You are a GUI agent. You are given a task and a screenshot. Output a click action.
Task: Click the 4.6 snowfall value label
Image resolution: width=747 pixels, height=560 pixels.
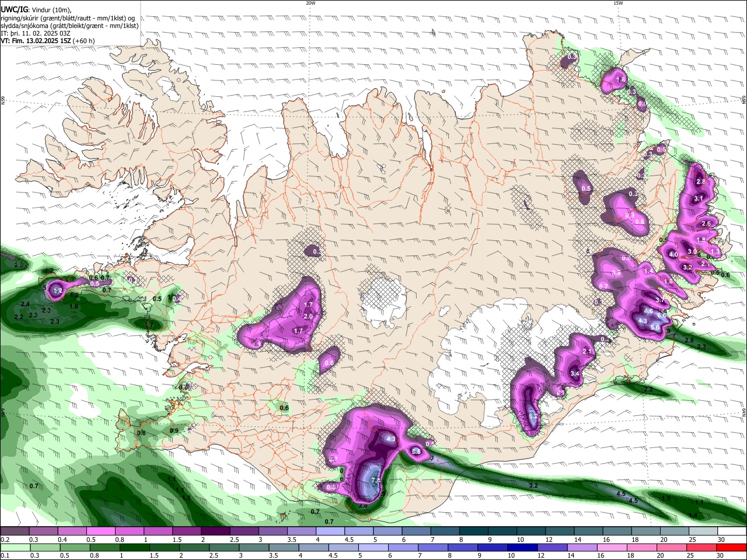tap(648, 311)
